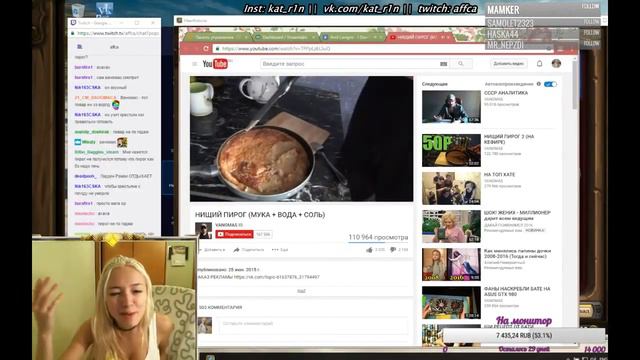Viewport: 640px width, 360px height.
Task: Open the НИЩИЙ ПИРОГ 2 (НА КЕФИРЕ) thumbnail
Action: [x=451, y=150]
